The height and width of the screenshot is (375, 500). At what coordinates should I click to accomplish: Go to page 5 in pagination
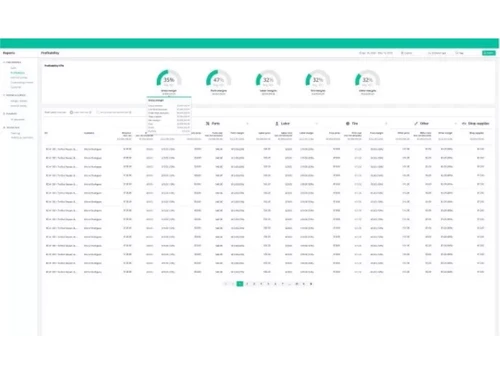(268, 284)
